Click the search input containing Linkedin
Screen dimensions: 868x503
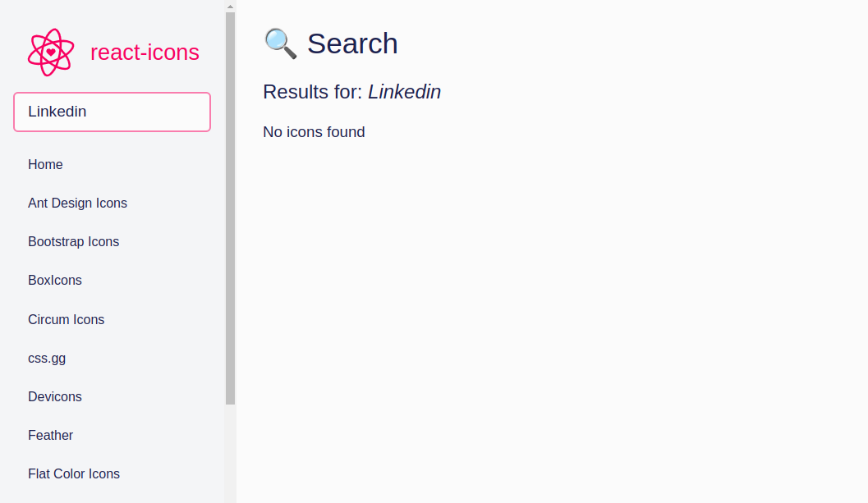pyautogui.click(x=112, y=112)
